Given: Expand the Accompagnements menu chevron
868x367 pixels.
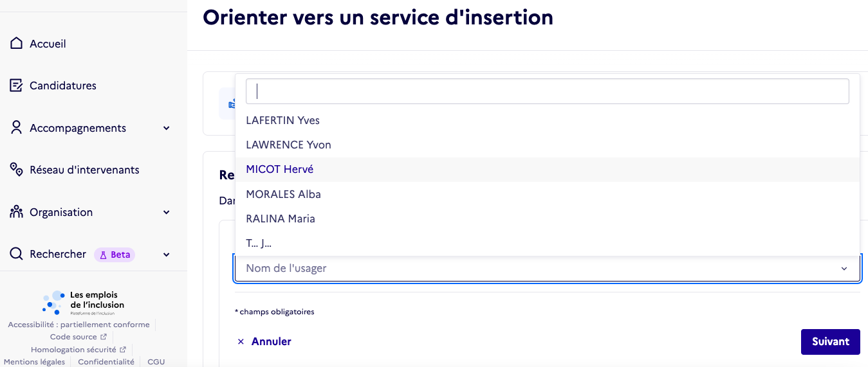Looking at the screenshot, I should (x=167, y=128).
